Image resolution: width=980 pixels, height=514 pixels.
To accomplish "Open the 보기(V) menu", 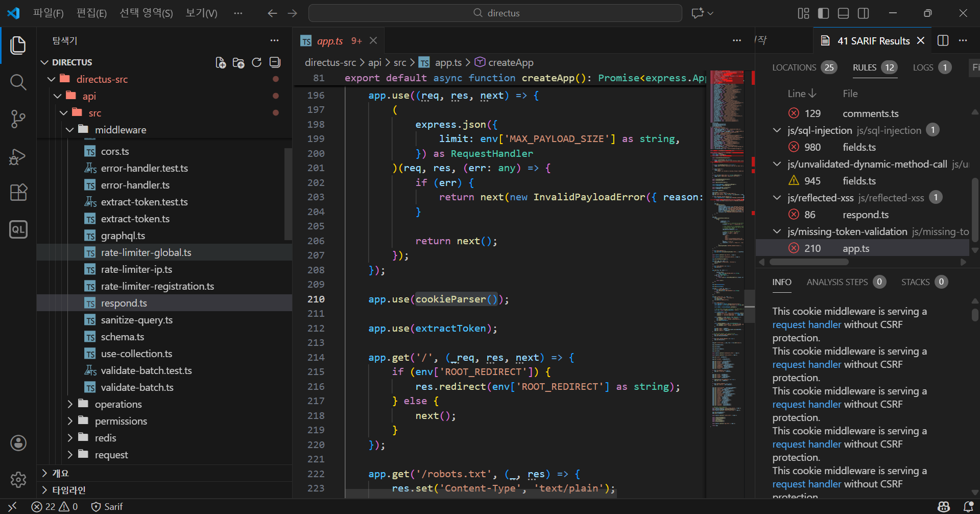I will (202, 13).
